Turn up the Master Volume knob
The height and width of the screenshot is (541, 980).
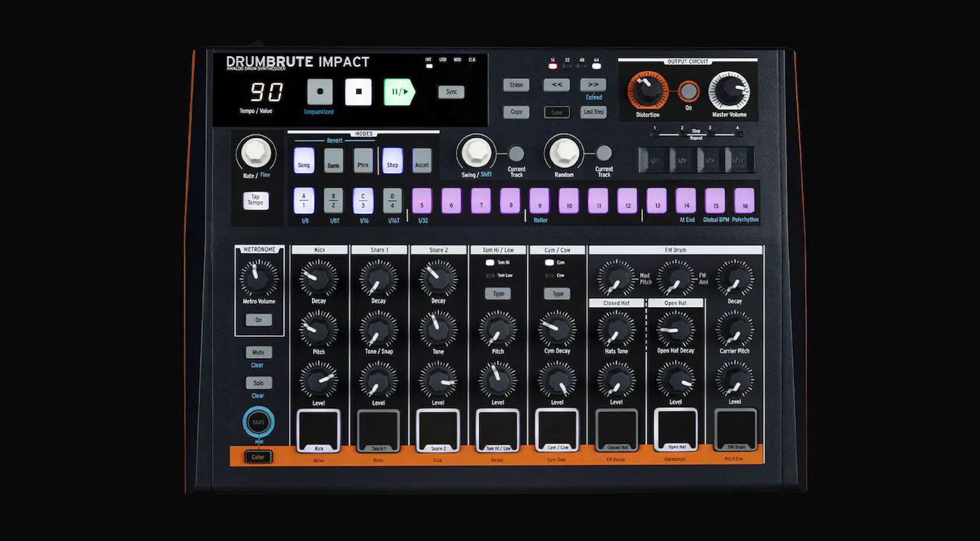tap(730, 91)
